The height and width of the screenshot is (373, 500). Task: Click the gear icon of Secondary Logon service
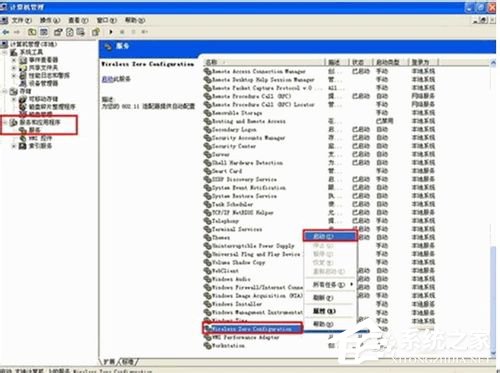click(207, 130)
